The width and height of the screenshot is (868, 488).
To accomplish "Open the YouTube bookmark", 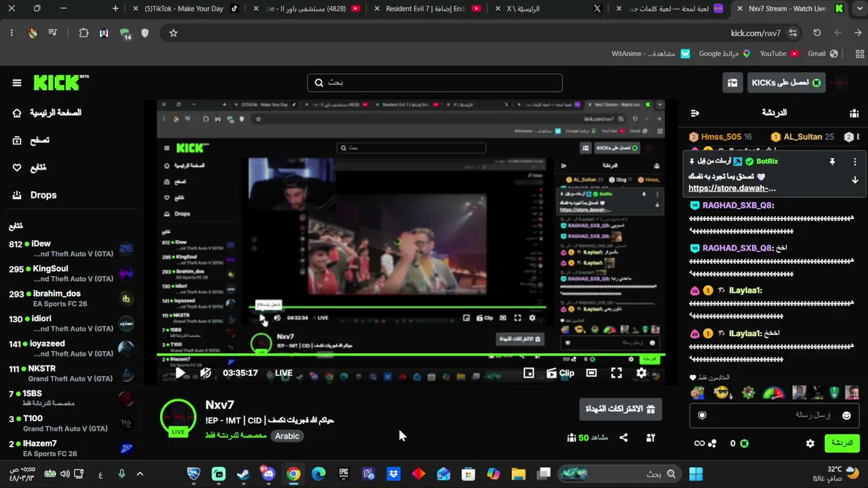I will [x=779, y=54].
